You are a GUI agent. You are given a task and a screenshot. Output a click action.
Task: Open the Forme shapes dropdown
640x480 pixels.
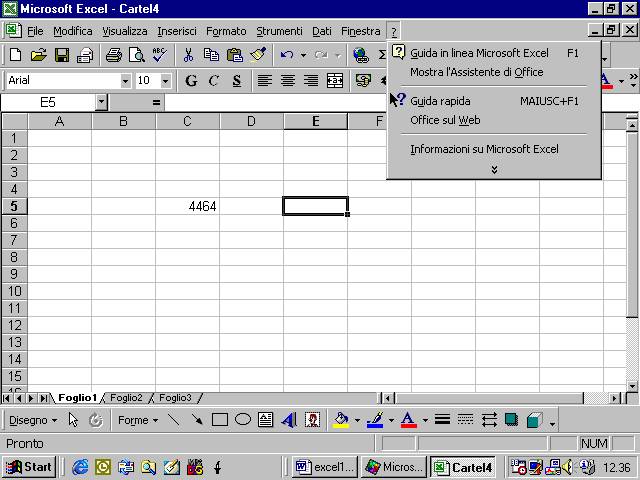pyautogui.click(x=138, y=420)
